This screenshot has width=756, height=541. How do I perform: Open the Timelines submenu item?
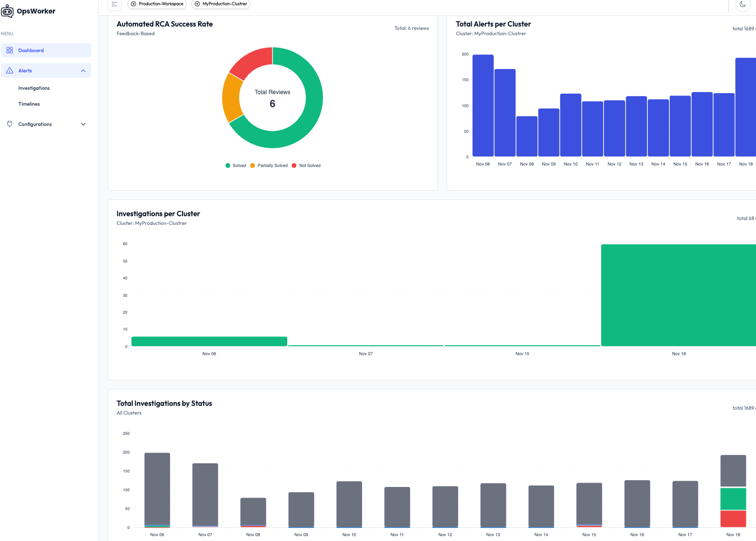point(29,104)
